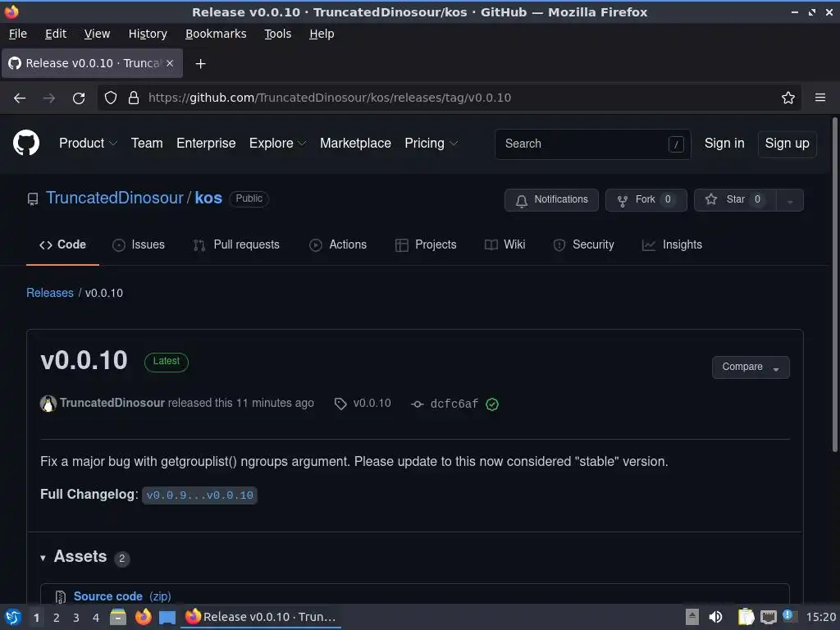The width and height of the screenshot is (840, 630).
Task: Bookmark this page with the star icon
Action: tap(788, 98)
